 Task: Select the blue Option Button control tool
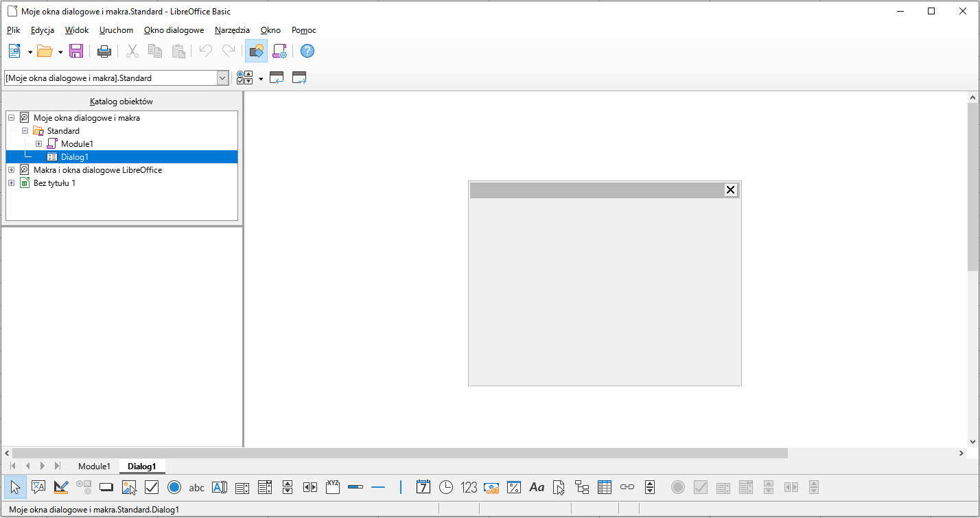pyautogui.click(x=174, y=487)
